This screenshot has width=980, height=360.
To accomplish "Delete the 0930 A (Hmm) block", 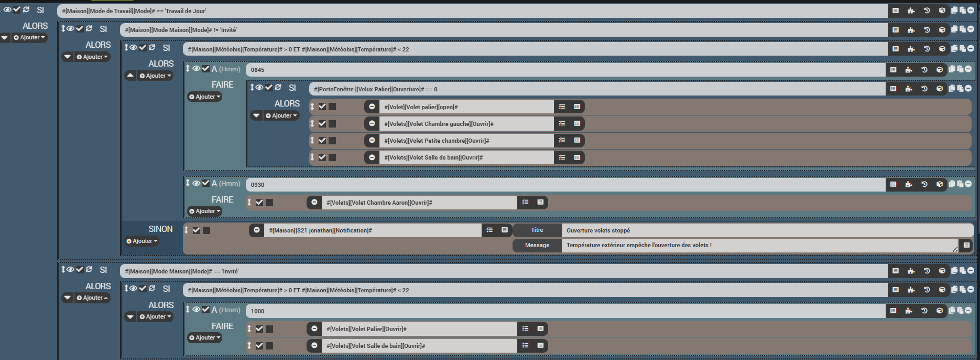I will click(968, 184).
